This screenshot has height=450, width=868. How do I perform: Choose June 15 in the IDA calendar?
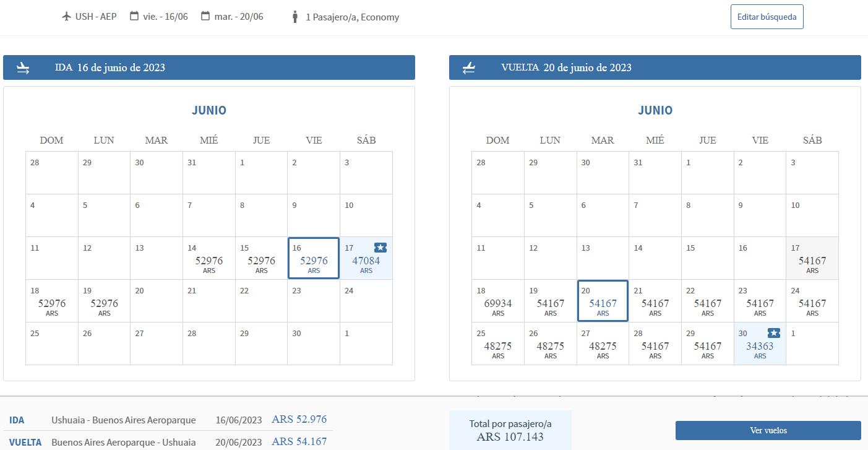point(261,259)
